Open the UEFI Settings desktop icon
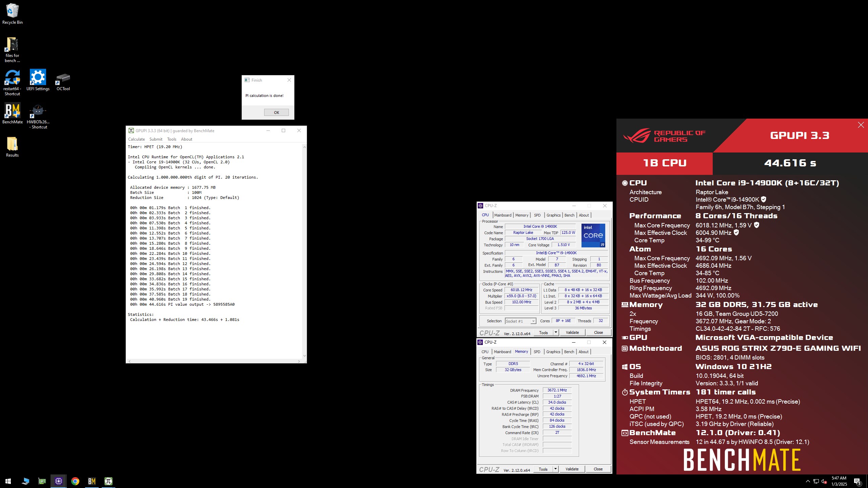The image size is (868, 488). [x=38, y=80]
